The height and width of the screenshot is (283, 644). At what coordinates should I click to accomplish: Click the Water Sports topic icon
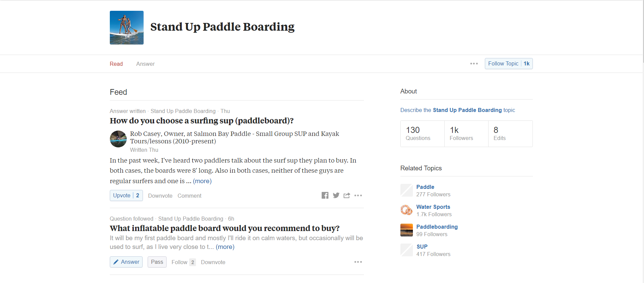click(406, 210)
